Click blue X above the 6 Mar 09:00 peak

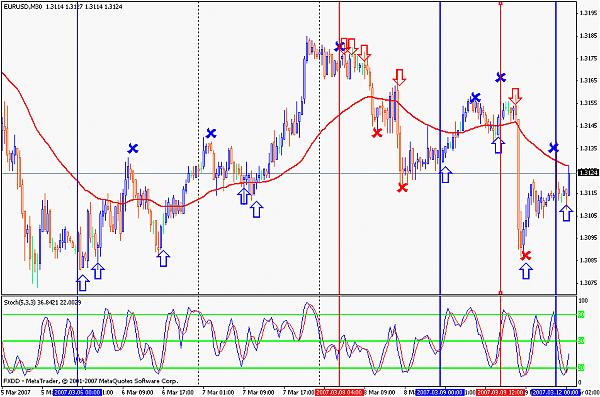pyautogui.click(x=132, y=148)
